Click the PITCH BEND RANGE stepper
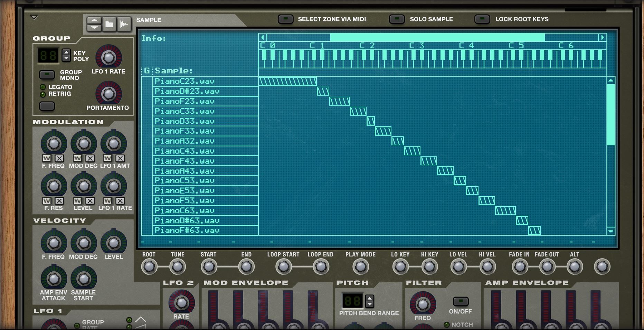Image resolution: width=644 pixels, height=330 pixels. (x=369, y=301)
